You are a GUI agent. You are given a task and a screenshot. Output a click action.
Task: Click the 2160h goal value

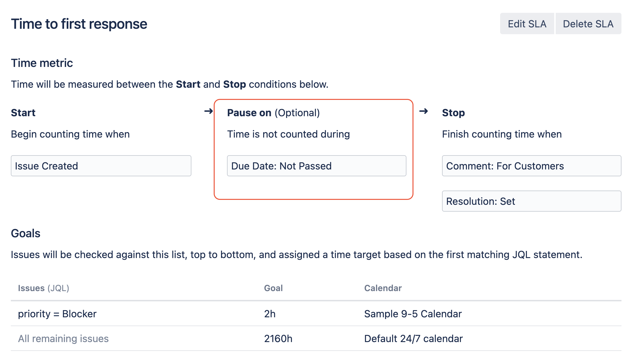click(278, 338)
